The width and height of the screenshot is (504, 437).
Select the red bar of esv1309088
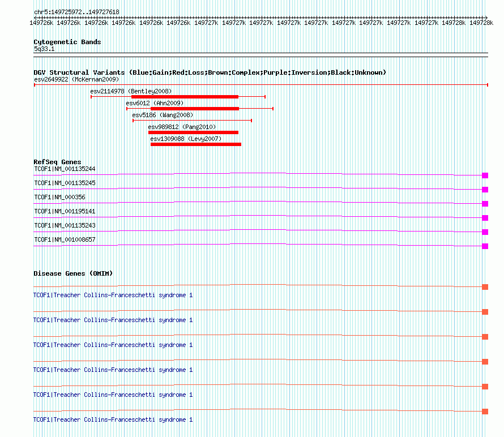coord(196,144)
